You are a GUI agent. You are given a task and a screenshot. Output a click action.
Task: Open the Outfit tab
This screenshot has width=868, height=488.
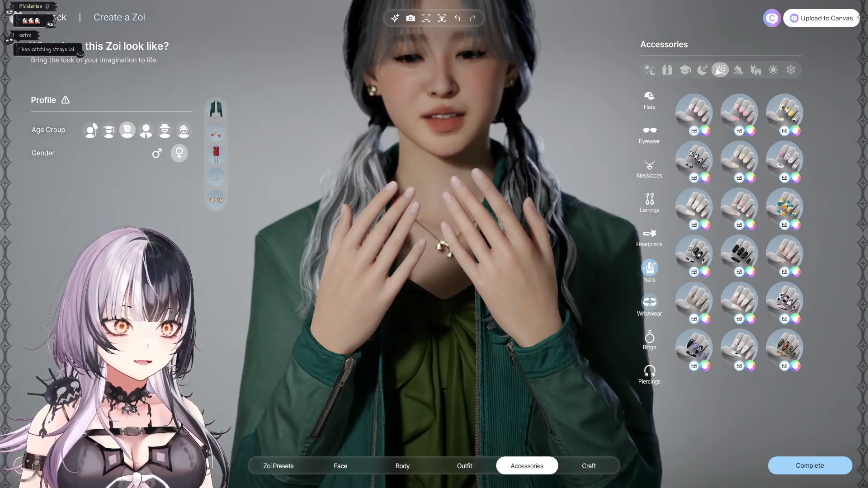point(464,465)
